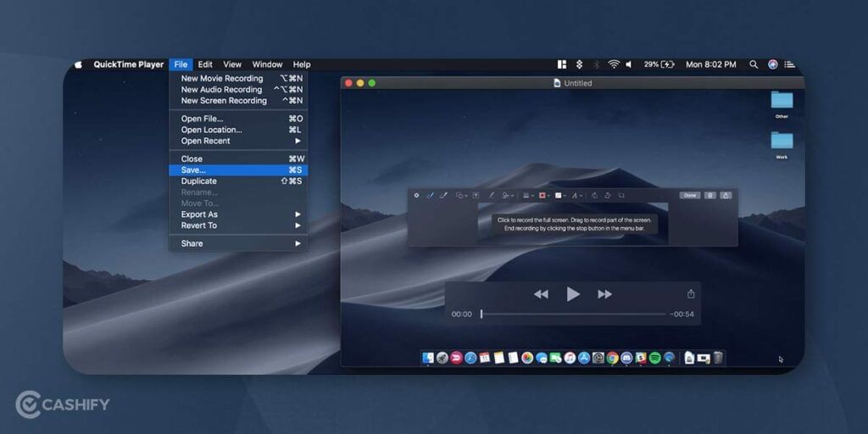Choose New Screen Recording

point(238,101)
